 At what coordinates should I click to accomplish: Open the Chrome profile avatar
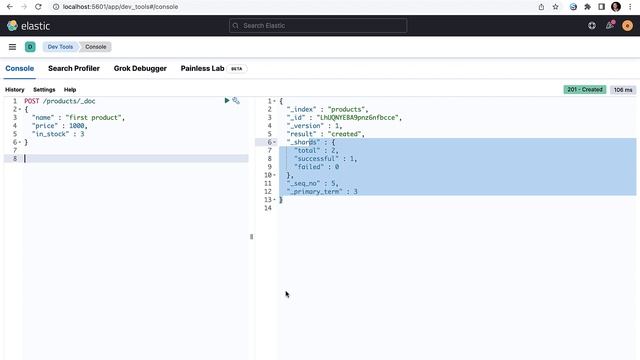616,7
